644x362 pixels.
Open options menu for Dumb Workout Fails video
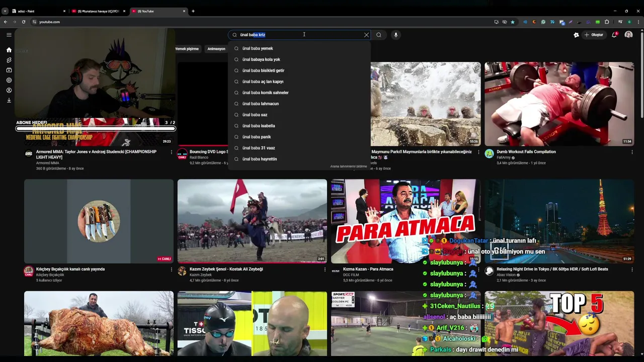(x=632, y=152)
